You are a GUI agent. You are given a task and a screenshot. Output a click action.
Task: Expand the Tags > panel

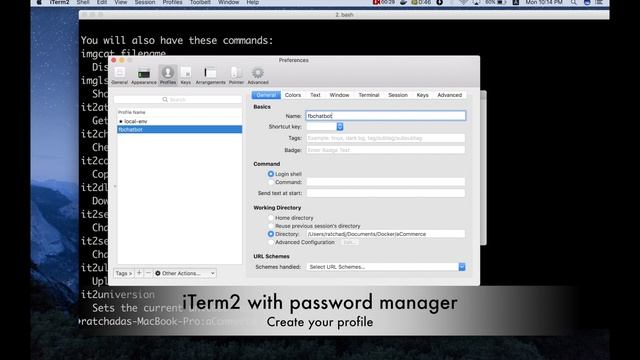124,273
